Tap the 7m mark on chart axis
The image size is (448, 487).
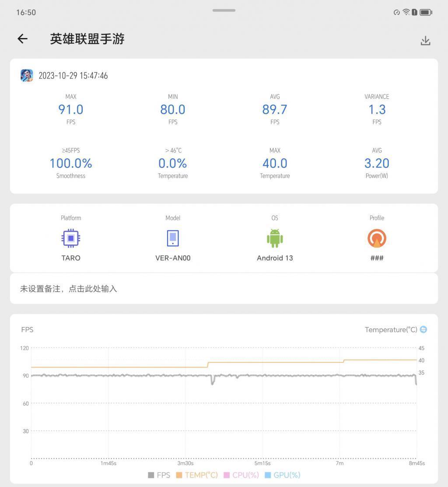pyautogui.click(x=339, y=463)
